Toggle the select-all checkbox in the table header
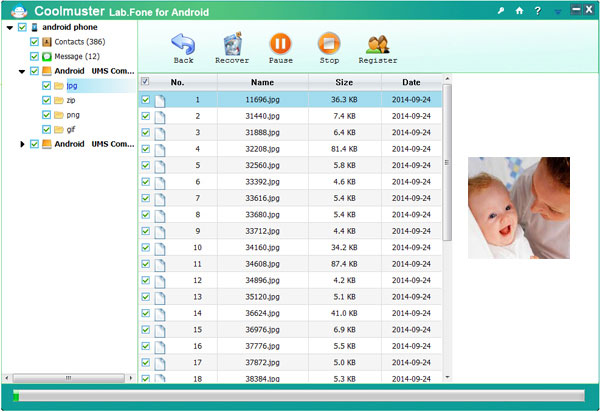Screen dimensions: 600x412 (146, 82)
